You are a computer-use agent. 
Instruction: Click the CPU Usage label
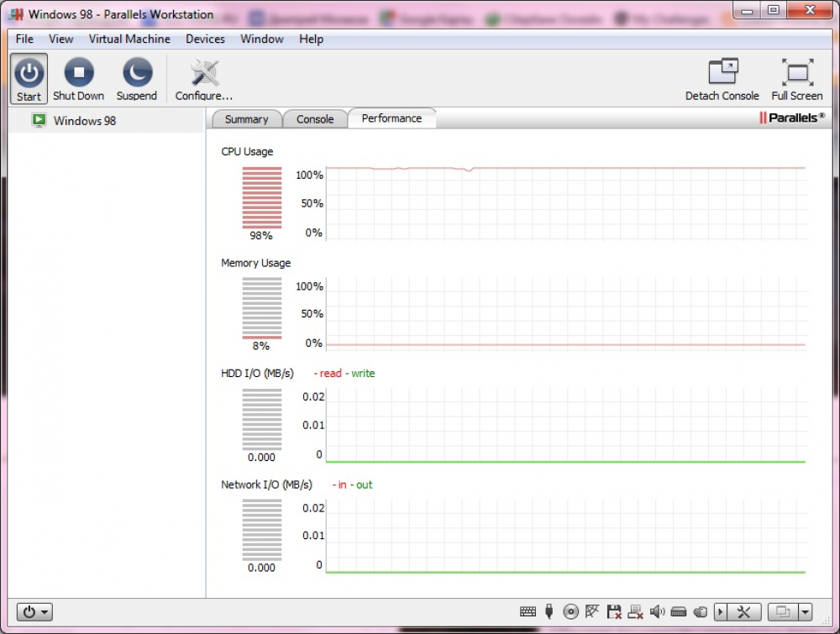click(x=247, y=151)
